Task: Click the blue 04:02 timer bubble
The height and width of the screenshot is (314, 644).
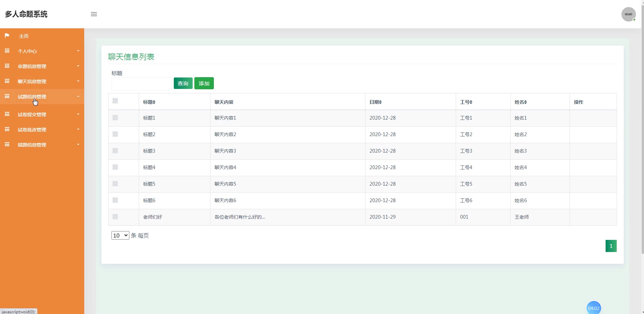Action: [x=593, y=308]
